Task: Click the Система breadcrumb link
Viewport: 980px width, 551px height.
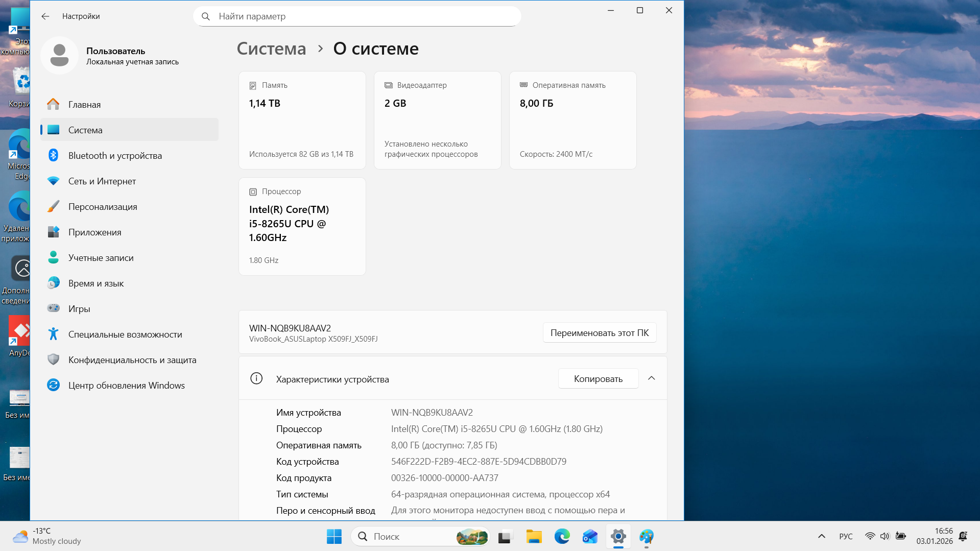Action: pyautogui.click(x=271, y=49)
